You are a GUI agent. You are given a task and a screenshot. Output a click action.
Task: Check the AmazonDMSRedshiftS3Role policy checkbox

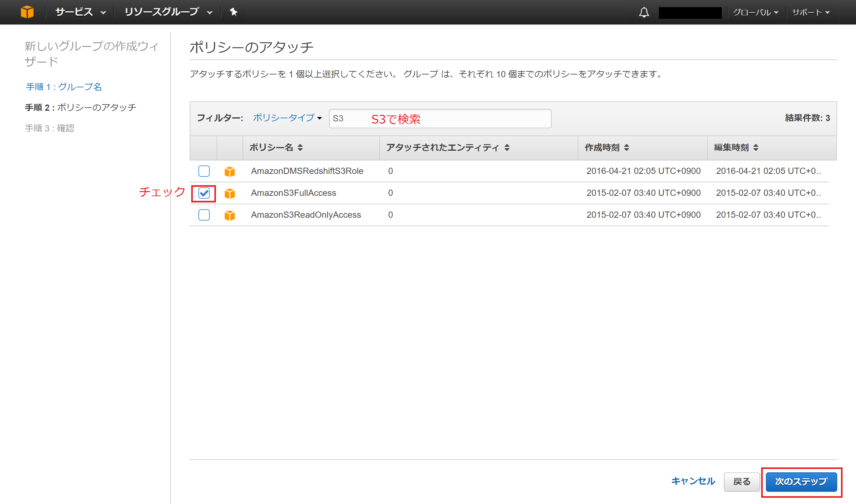(x=204, y=171)
